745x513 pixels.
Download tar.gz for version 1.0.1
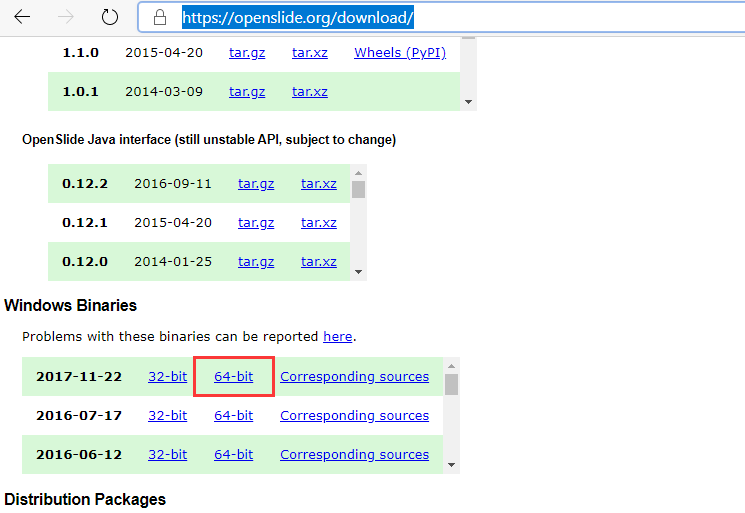247,91
